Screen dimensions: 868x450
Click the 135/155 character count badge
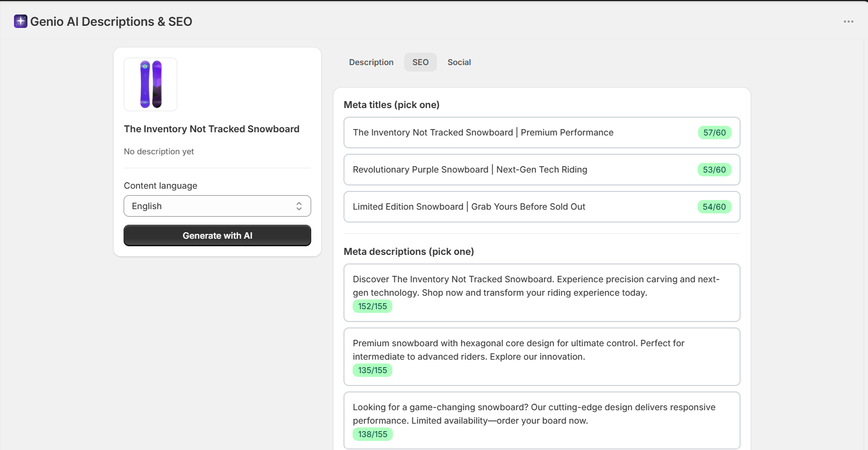[x=372, y=370]
